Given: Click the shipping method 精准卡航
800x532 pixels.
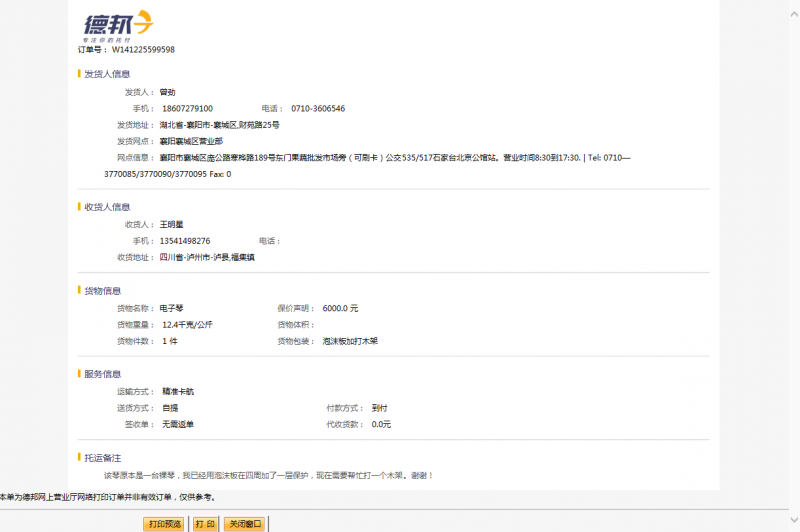Looking at the screenshot, I should [x=178, y=391].
